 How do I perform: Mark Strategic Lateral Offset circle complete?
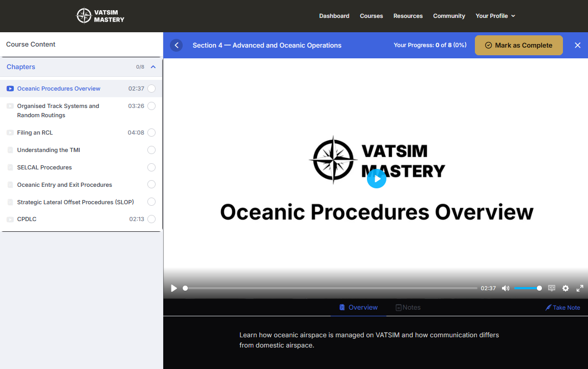[x=151, y=202]
